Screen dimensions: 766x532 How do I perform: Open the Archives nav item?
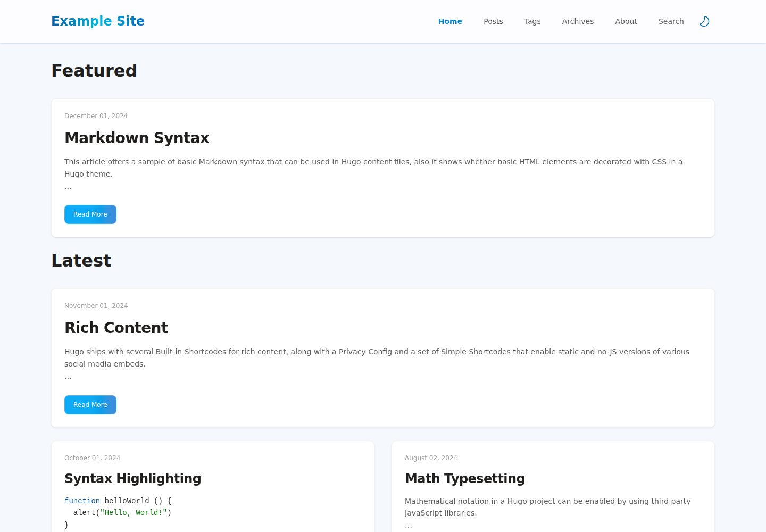[x=578, y=21]
